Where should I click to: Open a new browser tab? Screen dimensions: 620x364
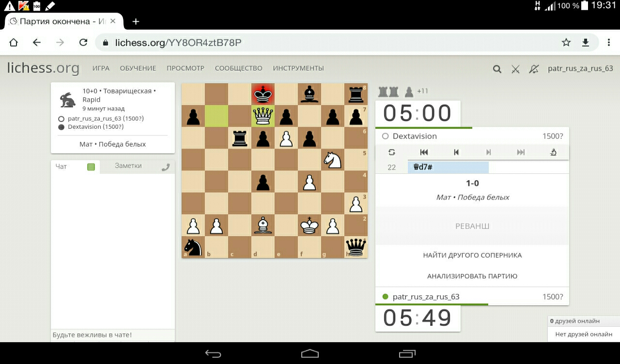(136, 21)
